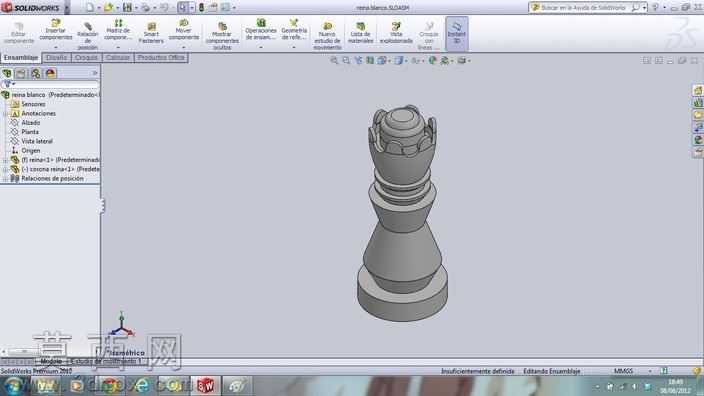Click 'Insuficientemente definida' status text

tap(478, 371)
